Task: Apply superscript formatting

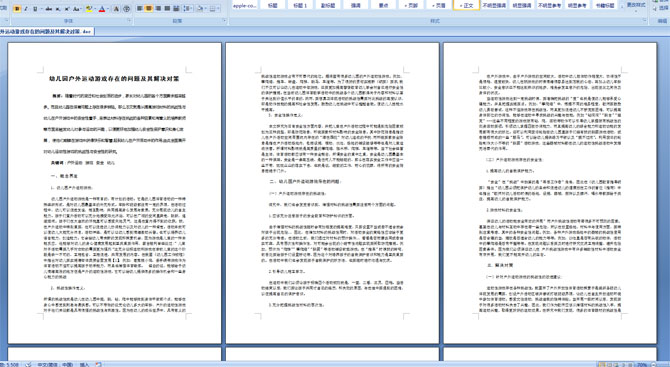Action: point(68,9)
